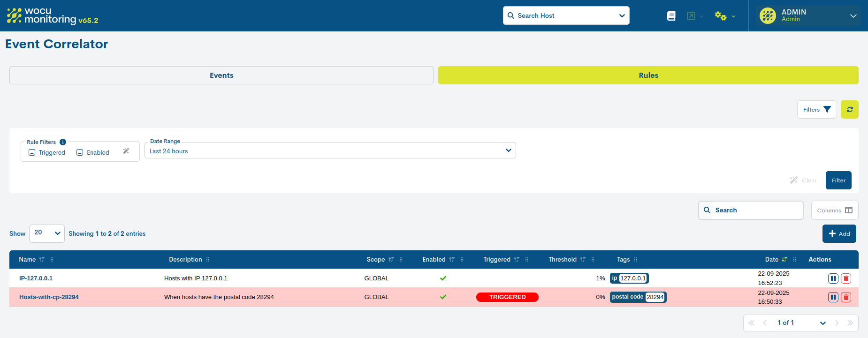The width and height of the screenshot is (868, 338).
Task: Select the Rules tab
Action: [x=648, y=75]
